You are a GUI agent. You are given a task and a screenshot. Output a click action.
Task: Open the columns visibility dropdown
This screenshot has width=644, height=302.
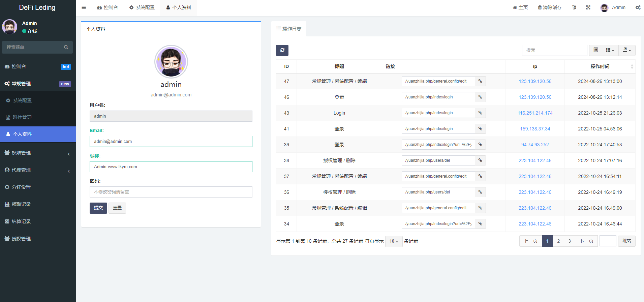tap(610, 50)
